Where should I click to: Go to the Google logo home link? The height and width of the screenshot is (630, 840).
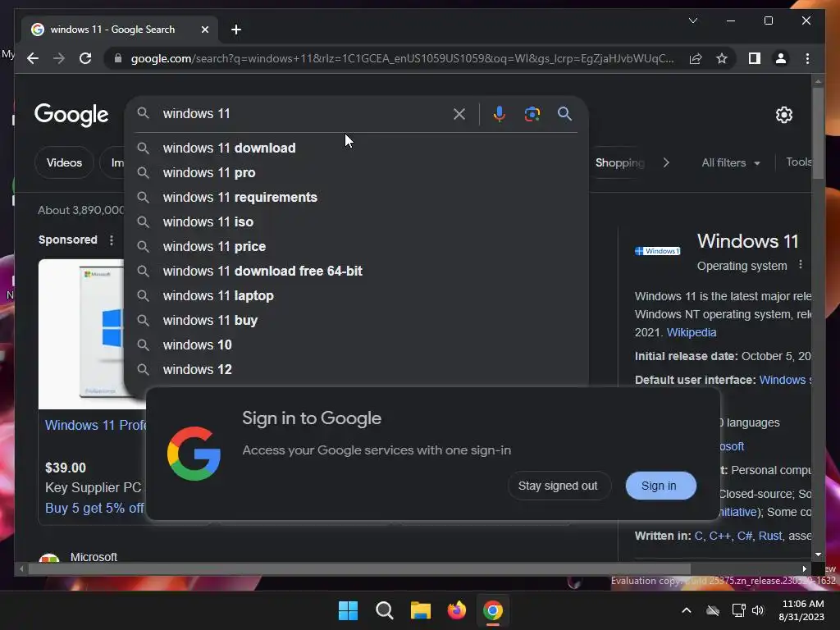(71, 115)
